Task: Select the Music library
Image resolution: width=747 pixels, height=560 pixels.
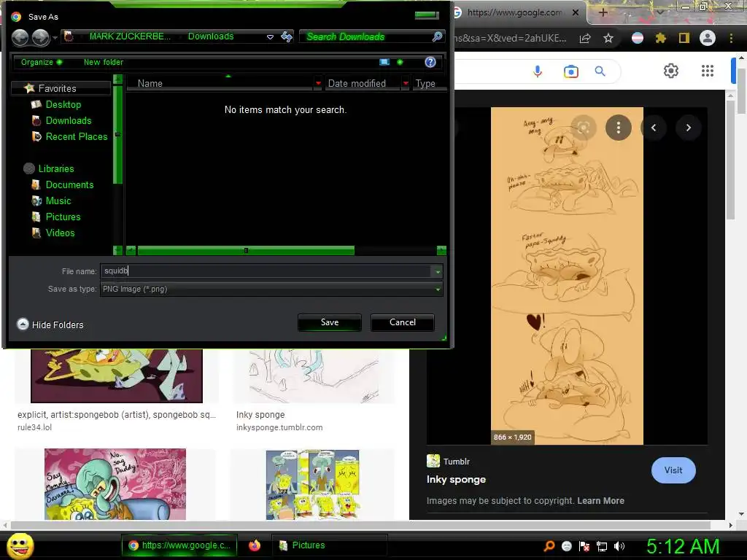Action: pyautogui.click(x=51, y=201)
